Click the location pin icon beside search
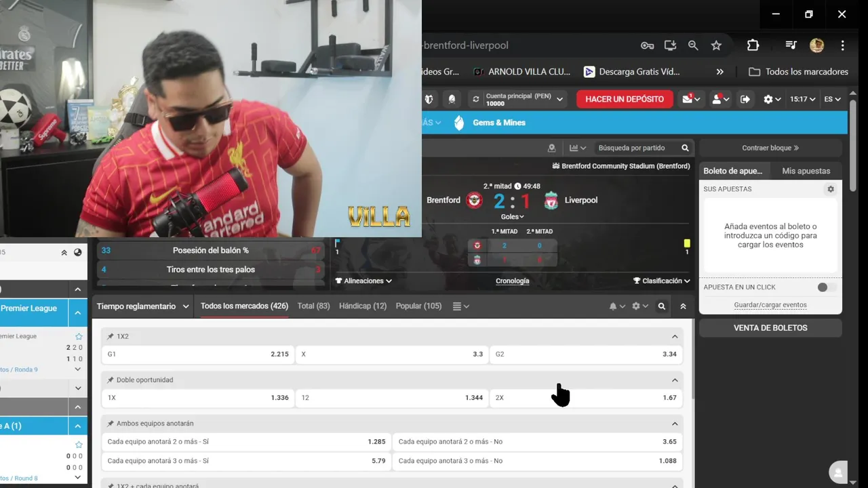The width and height of the screenshot is (868, 488). coord(551,148)
